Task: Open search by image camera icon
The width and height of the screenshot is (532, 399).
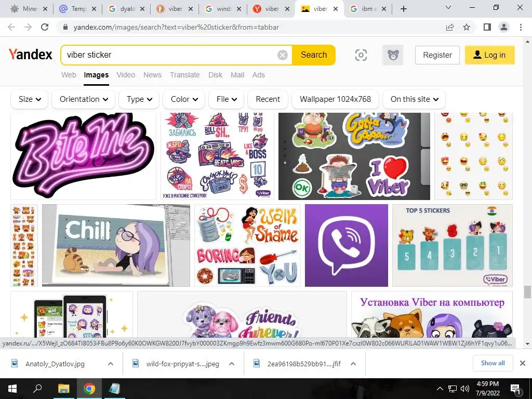Action: pyautogui.click(x=361, y=55)
